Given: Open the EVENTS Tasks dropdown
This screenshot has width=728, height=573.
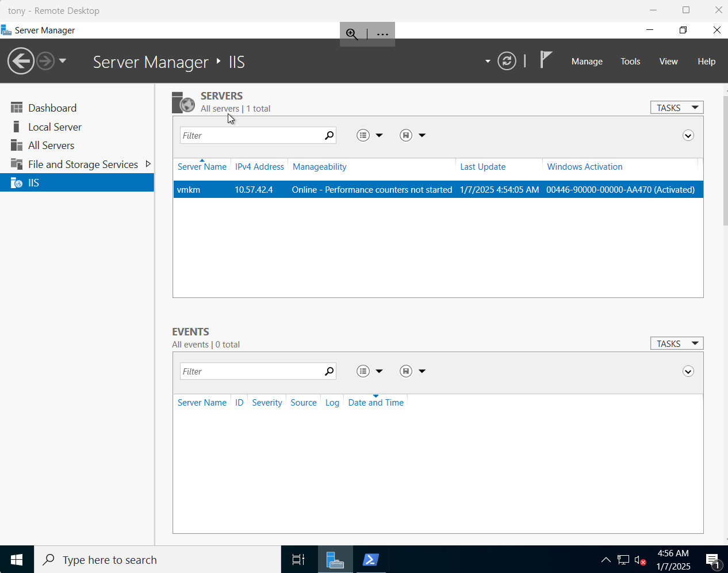Looking at the screenshot, I should pos(677,343).
